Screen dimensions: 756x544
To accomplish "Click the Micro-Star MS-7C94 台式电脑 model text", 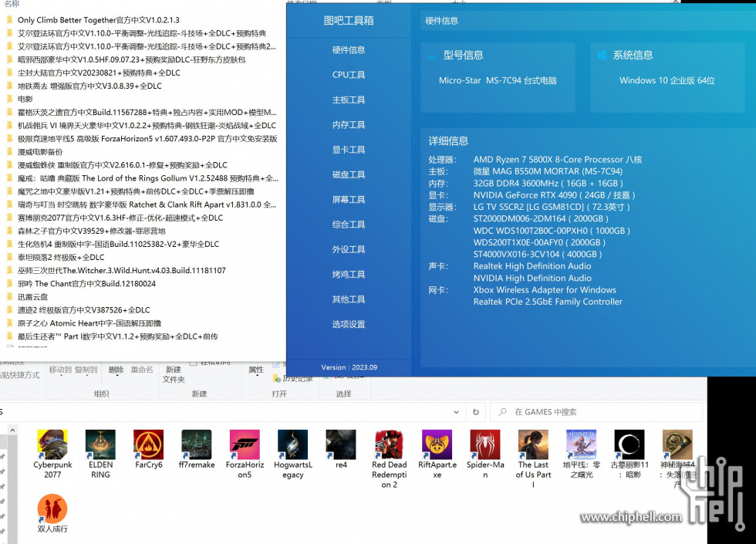I will (x=498, y=80).
